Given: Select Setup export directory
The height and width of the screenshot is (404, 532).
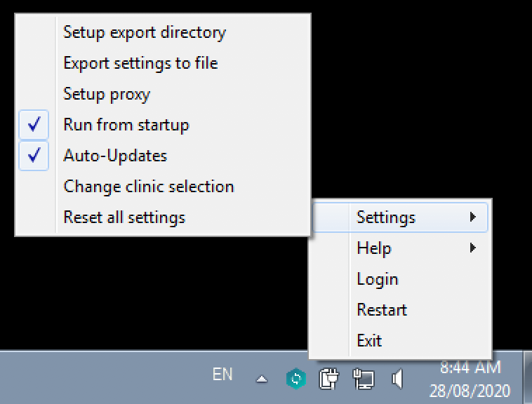Looking at the screenshot, I should pos(145,32).
